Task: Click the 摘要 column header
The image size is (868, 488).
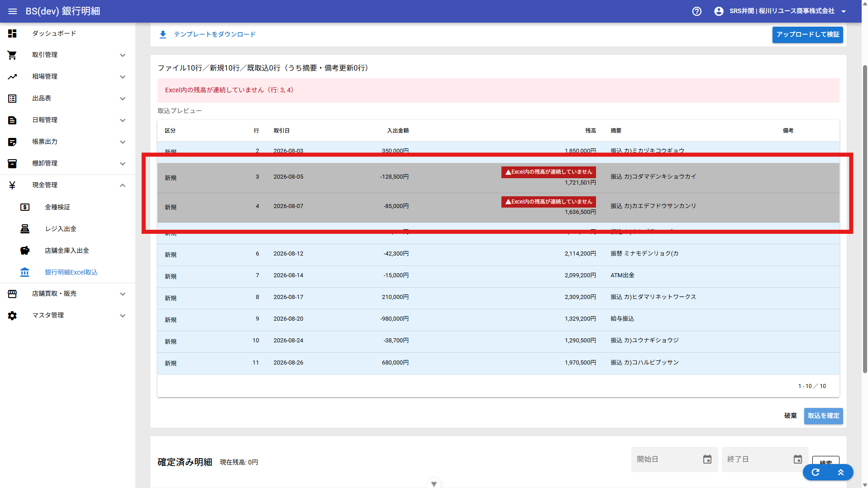Action: (616, 131)
